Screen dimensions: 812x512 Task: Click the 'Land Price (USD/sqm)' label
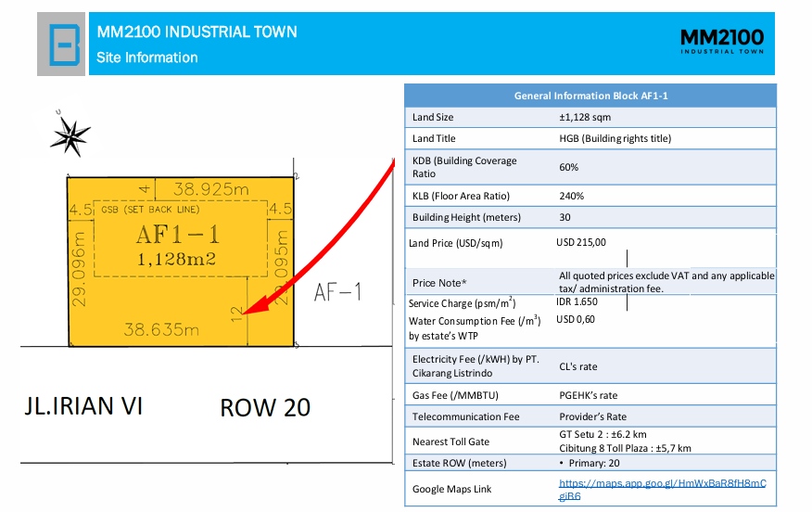pos(456,243)
